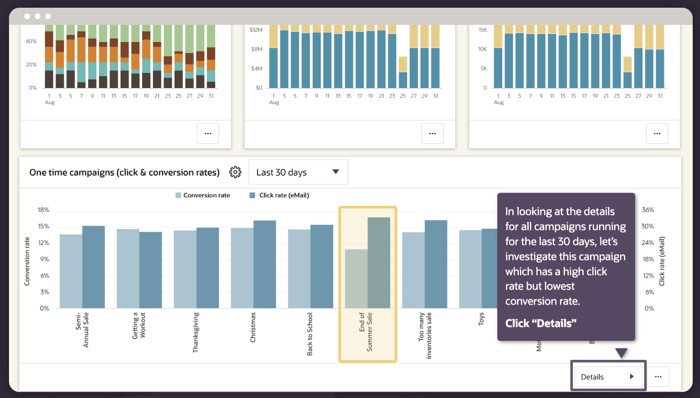Select the Back to School conversion rate bar
This screenshot has height=398, width=700.
pos(299,269)
